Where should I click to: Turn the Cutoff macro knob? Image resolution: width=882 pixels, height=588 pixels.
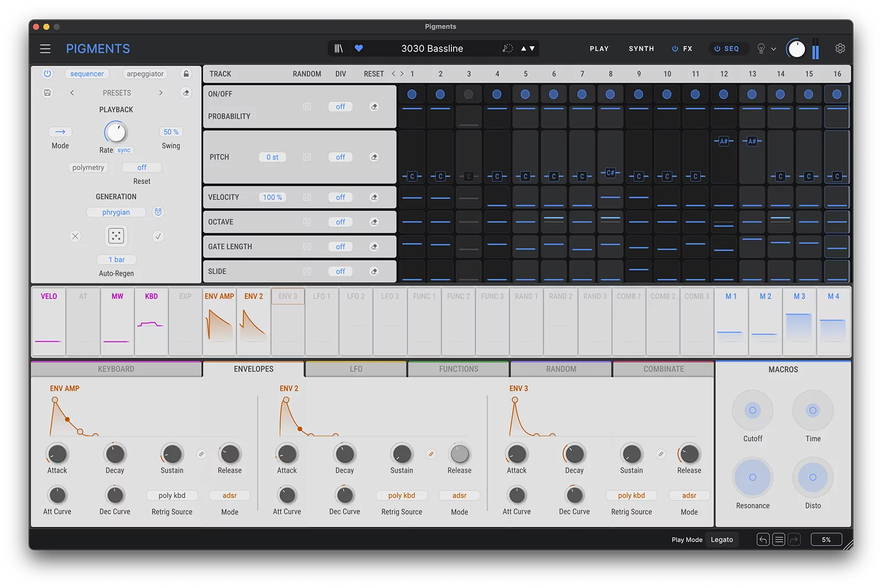click(x=752, y=410)
